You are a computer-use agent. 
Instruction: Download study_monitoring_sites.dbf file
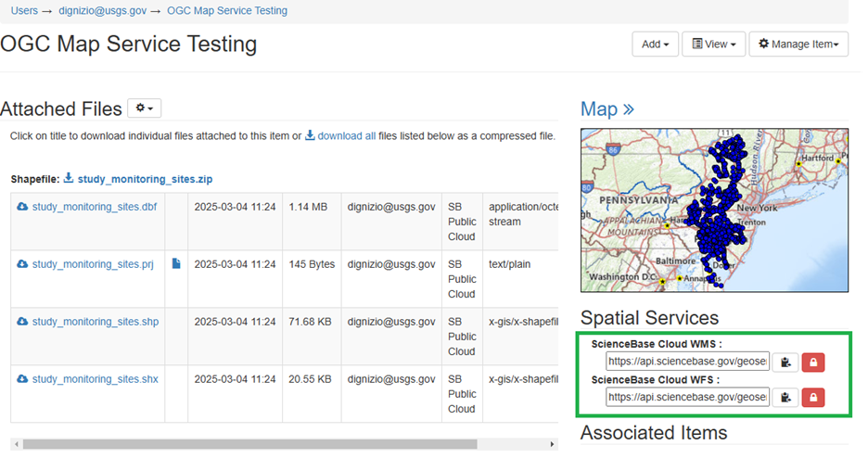94,207
